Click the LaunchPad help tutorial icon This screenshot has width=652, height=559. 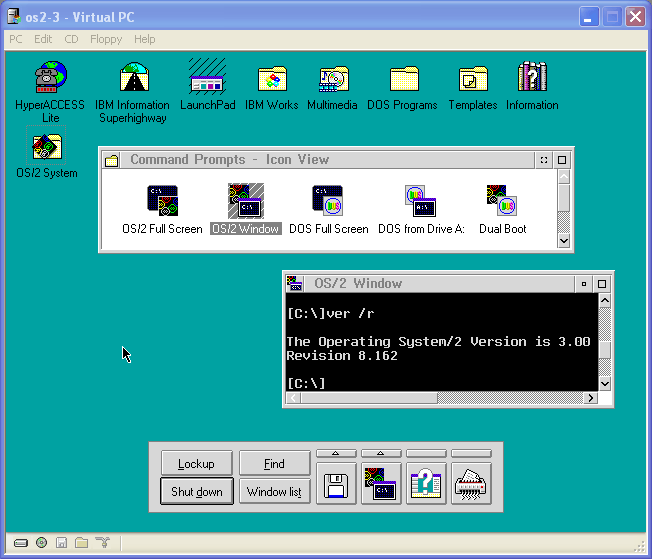[x=426, y=484]
